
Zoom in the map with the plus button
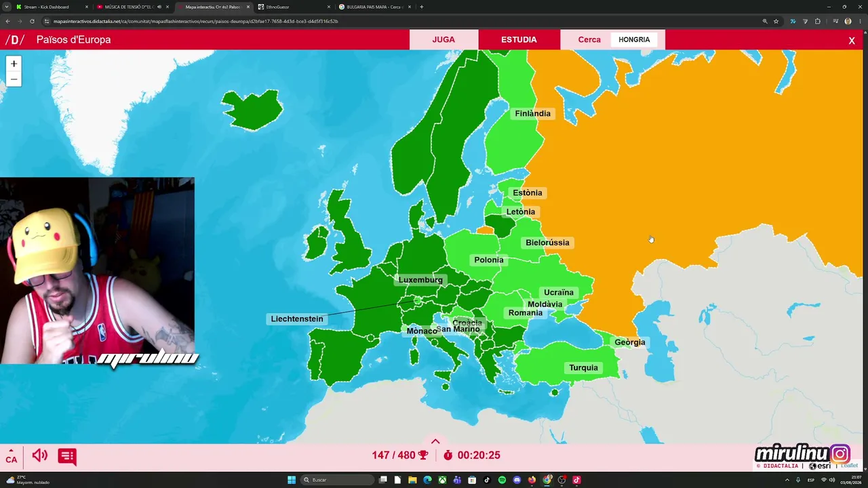[14, 64]
